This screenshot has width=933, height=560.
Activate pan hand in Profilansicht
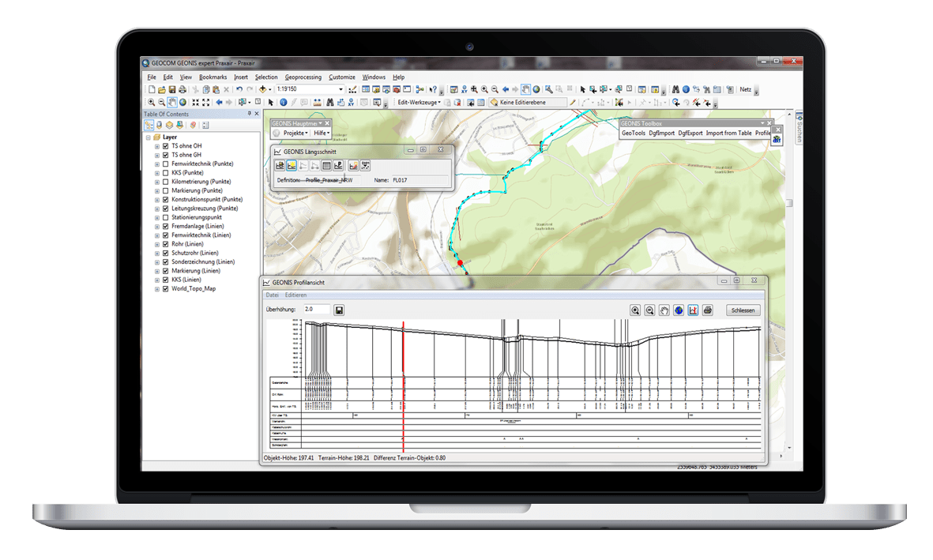tap(664, 310)
